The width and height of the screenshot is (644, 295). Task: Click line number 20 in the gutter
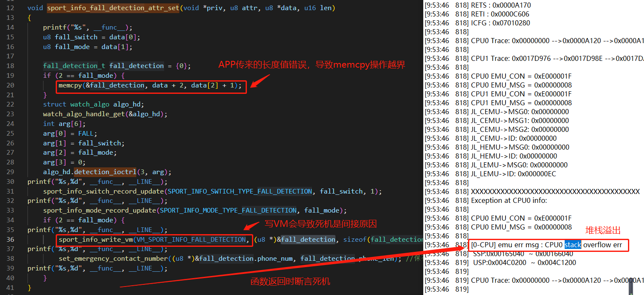[x=11, y=85]
